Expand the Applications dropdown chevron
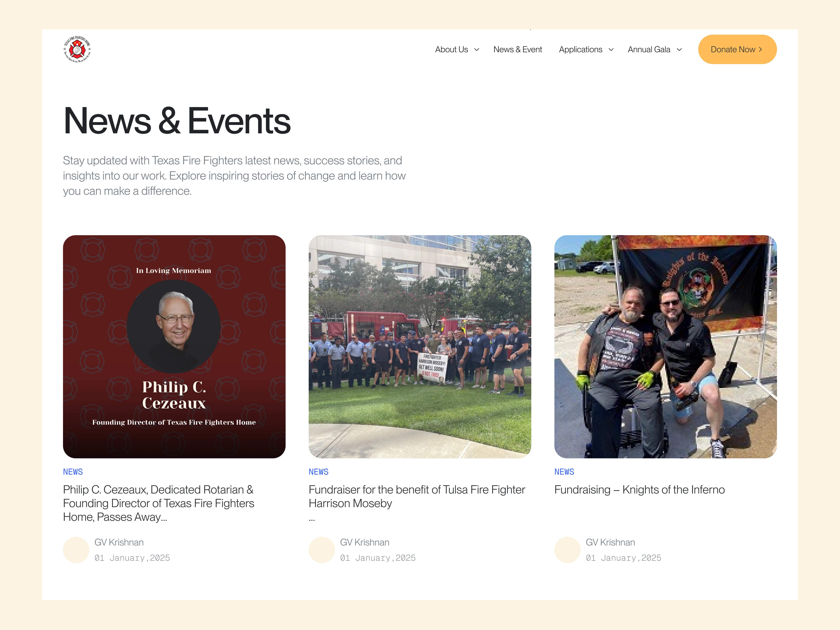 [611, 50]
